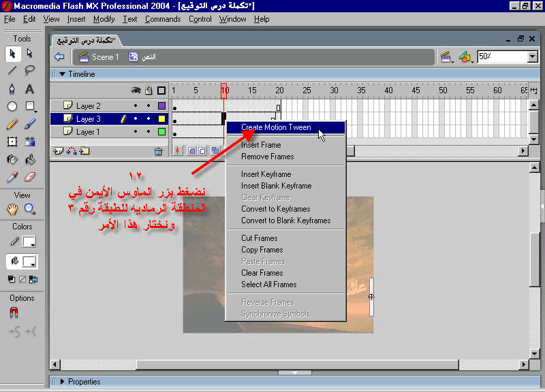Click the 50% zoom input field
Image resolution: width=545 pixels, height=392 pixels.
(502, 56)
